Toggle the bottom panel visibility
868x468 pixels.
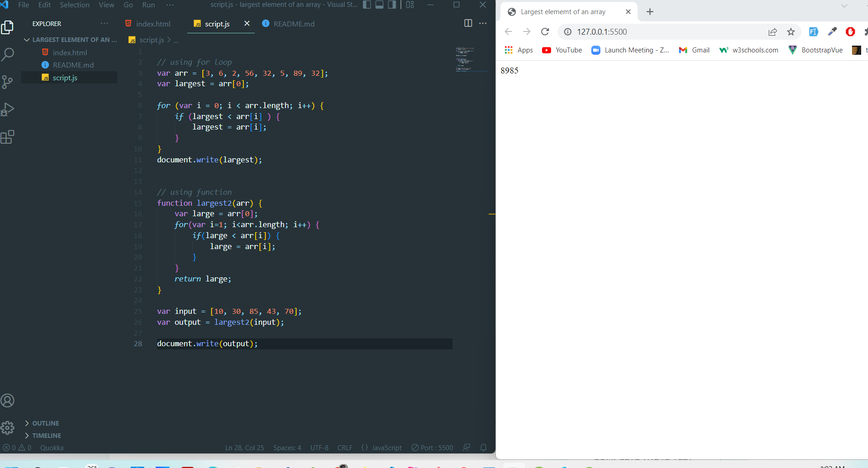tap(379, 5)
